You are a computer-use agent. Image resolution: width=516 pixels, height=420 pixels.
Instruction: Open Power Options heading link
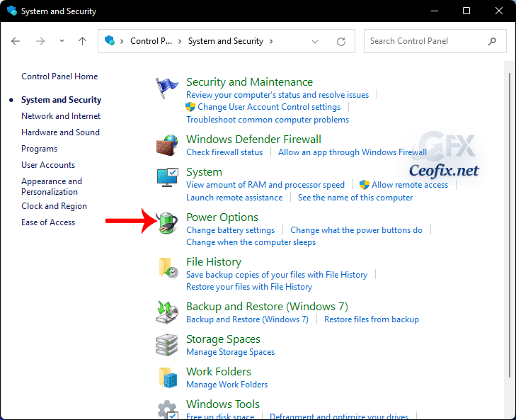point(222,217)
